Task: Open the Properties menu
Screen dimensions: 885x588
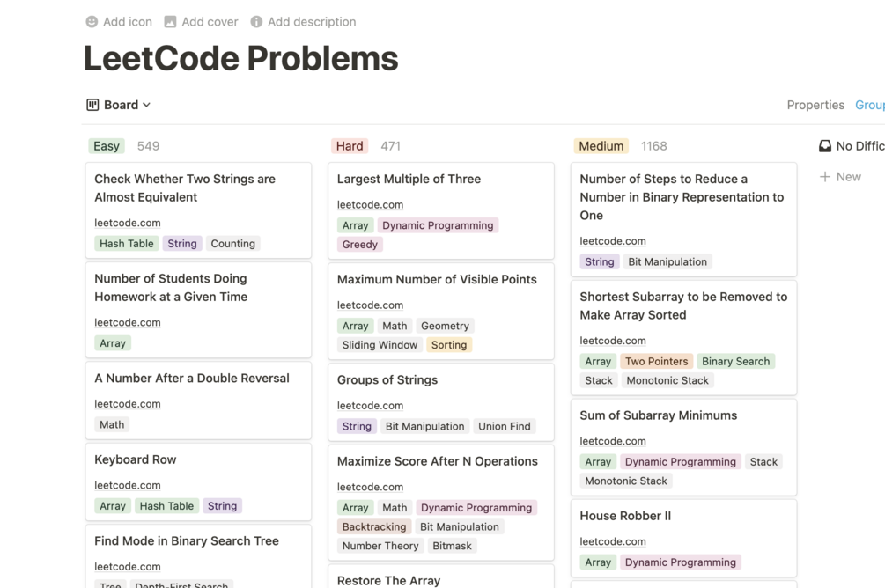Action: point(815,105)
